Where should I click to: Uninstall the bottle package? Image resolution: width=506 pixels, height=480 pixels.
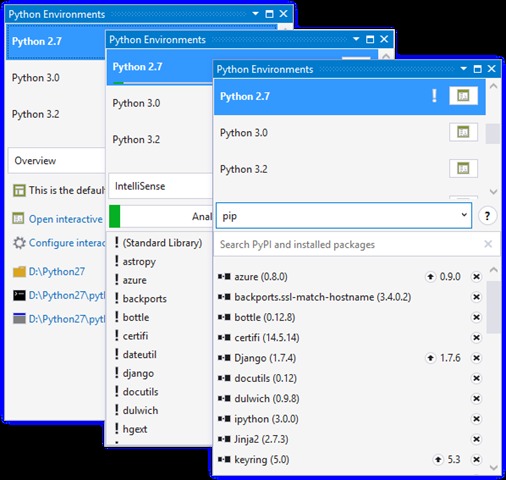pyautogui.click(x=476, y=317)
